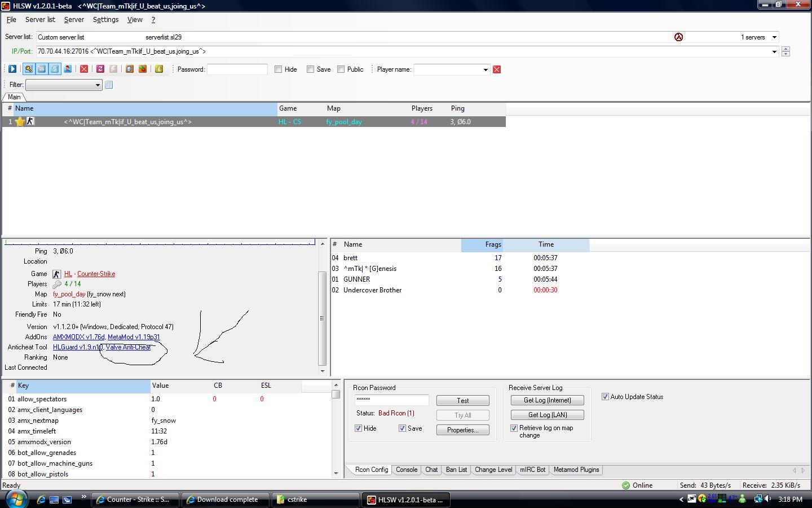
Task: Expand the Player name dropdown
Action: tap(486, 69)
